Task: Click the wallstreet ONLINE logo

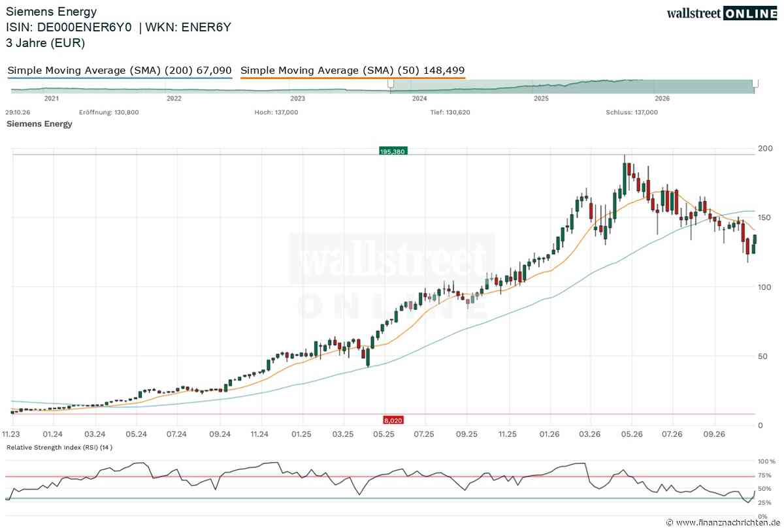Action: pos(722,13)
